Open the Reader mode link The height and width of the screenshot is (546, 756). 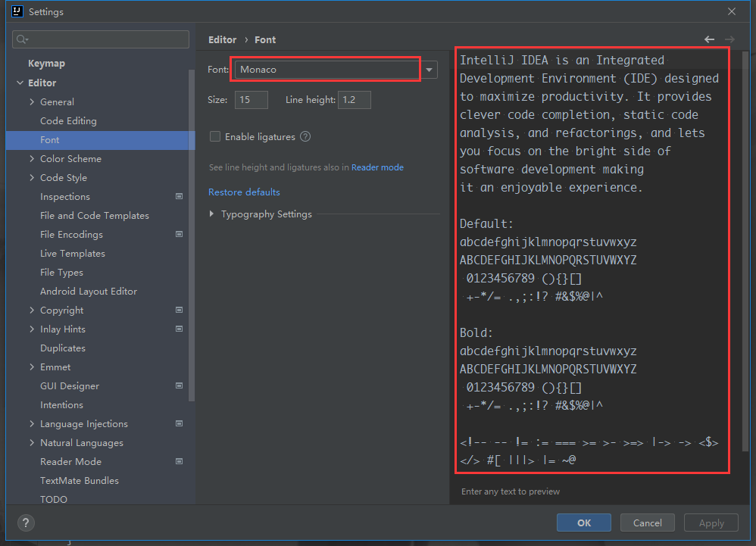click(x=377, y=167)
